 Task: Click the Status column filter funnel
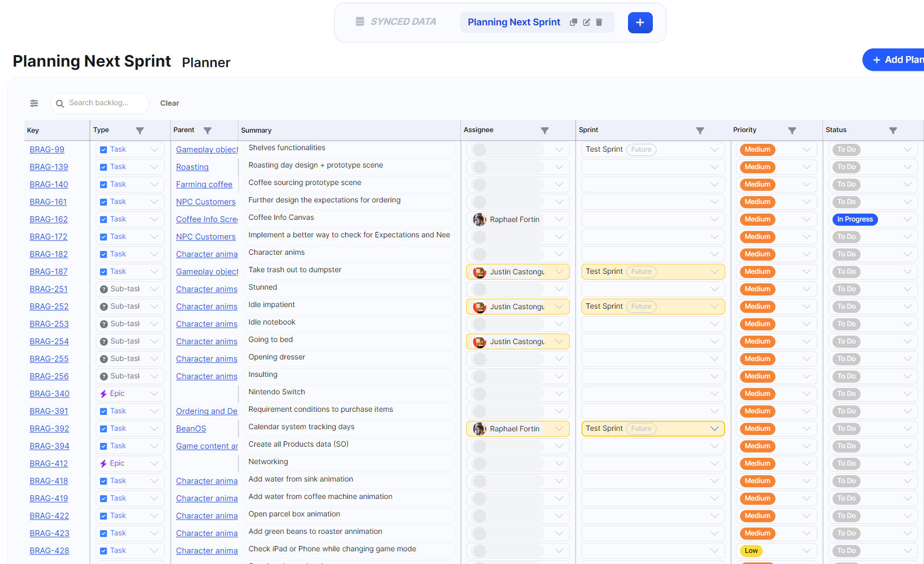(x=893, y=131)
